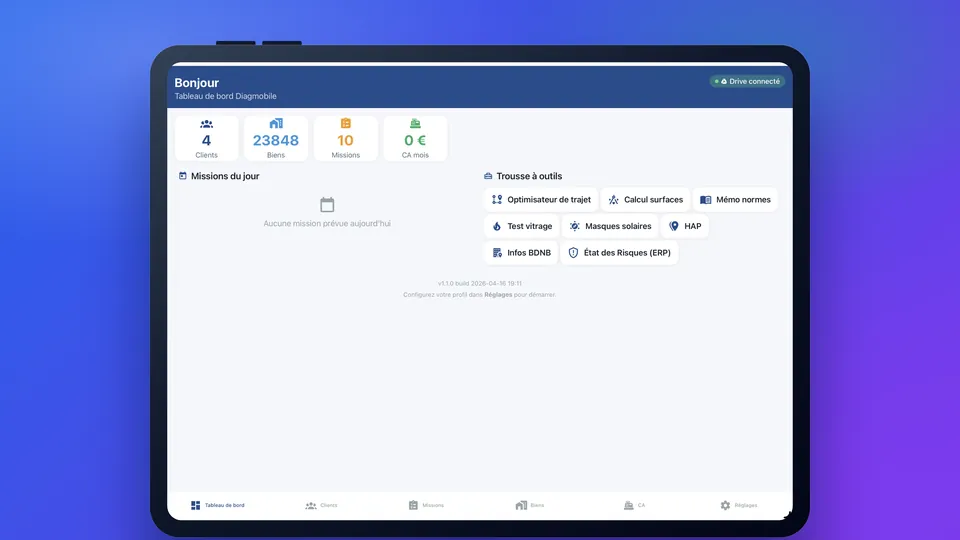Open the Mémo normes tool

click(735, 200)
